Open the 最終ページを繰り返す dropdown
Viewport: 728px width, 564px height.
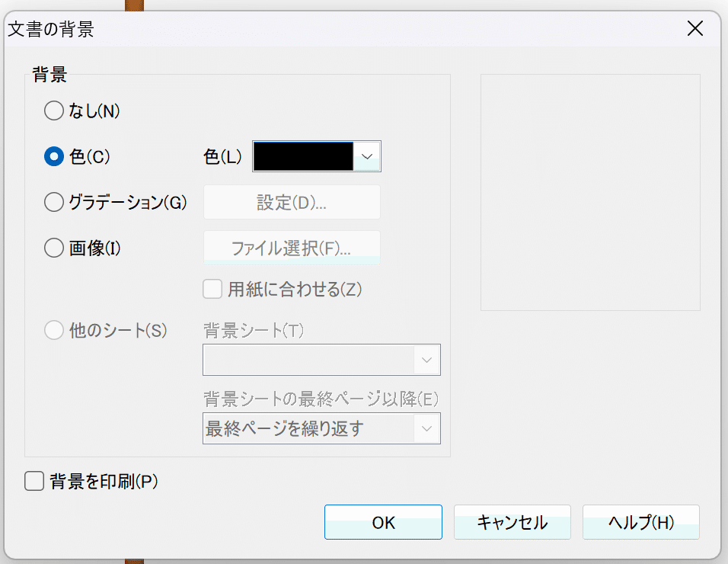(x=321, y=428)
